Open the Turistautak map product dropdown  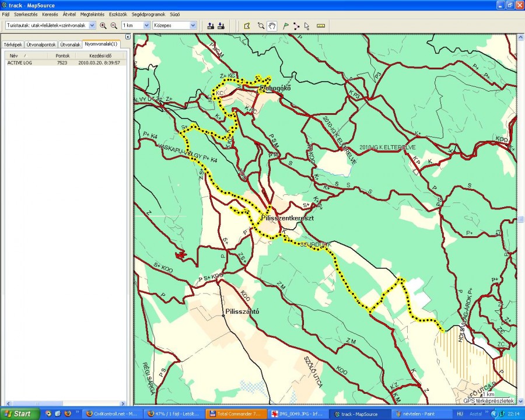click(92, 26)
